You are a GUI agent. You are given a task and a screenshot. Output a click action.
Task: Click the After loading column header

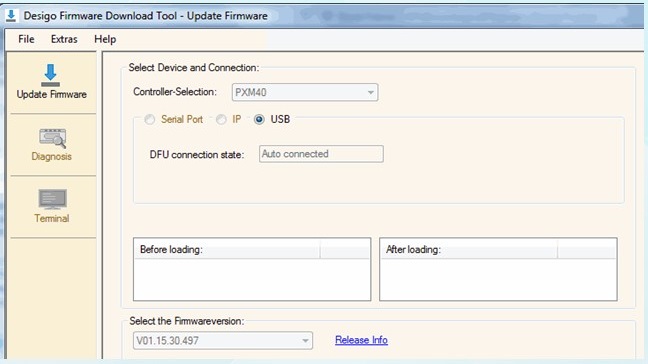(469, 250)
